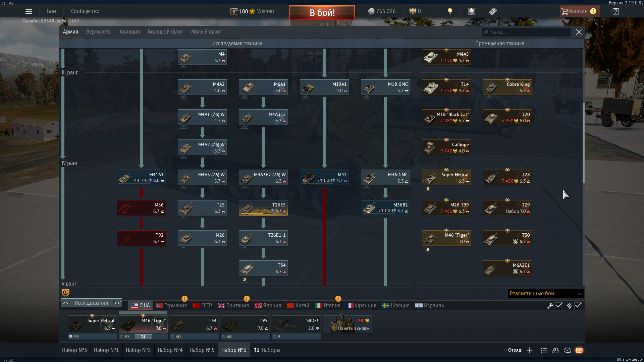Toggle the automatic ammo refill checkbox

578,306
